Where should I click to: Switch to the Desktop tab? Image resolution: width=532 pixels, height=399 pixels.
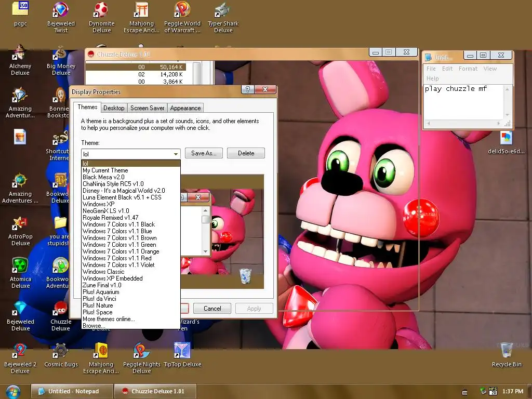tap(114, 108)
